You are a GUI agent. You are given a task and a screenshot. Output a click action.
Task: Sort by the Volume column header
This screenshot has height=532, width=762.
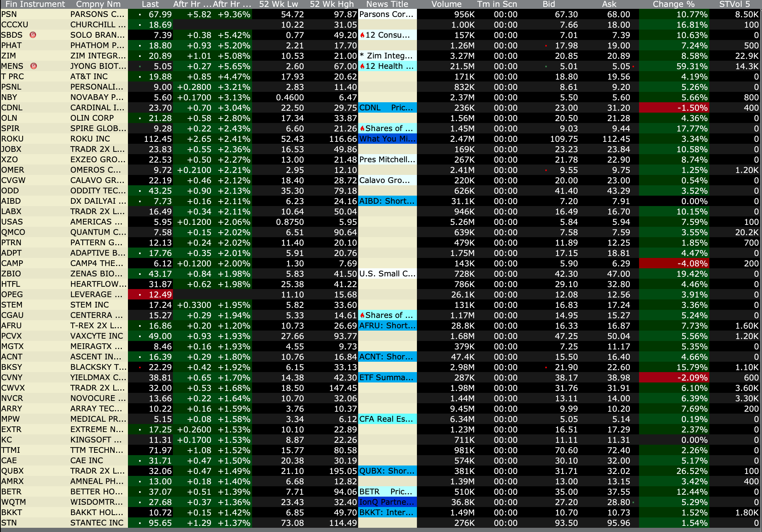tap(446, 4)
